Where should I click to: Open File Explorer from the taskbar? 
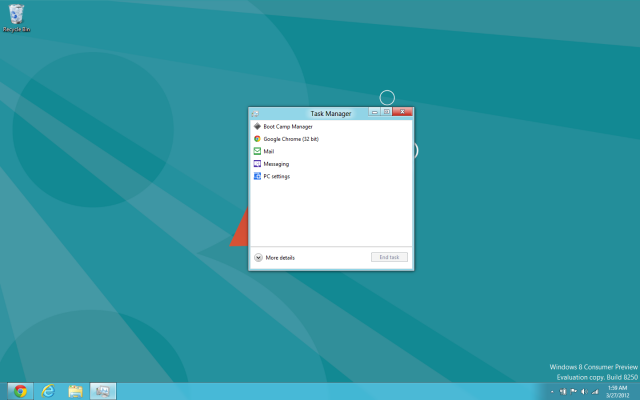(75, 390)
